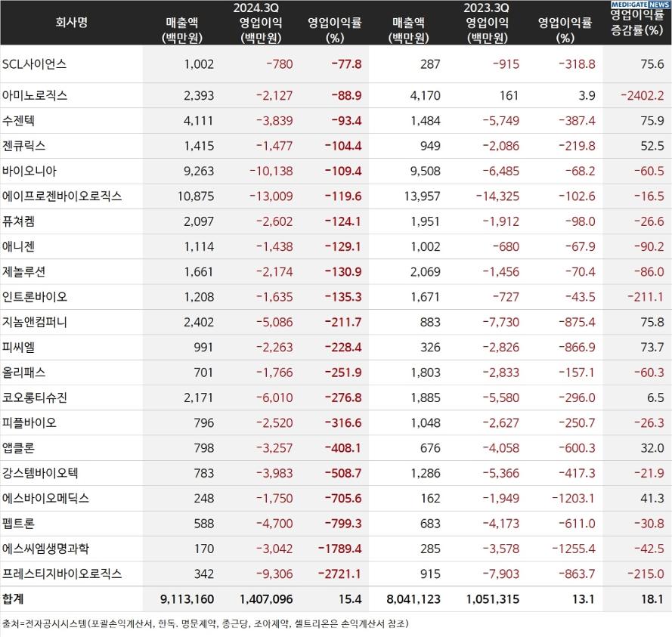Image resolution: width=672 pixels, height=637 pixels.
Task: Click 강스템바이오텍 margin '-508.7'
Action: (343, 473)
